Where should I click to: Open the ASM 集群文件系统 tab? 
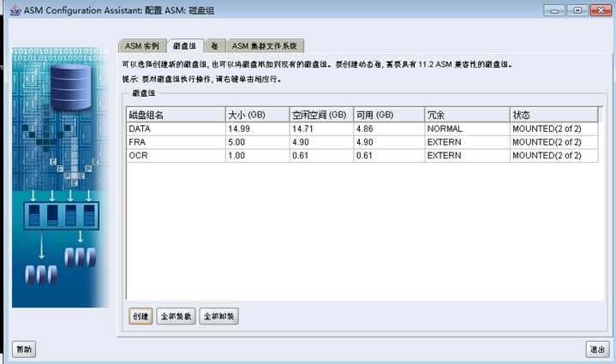265,46
